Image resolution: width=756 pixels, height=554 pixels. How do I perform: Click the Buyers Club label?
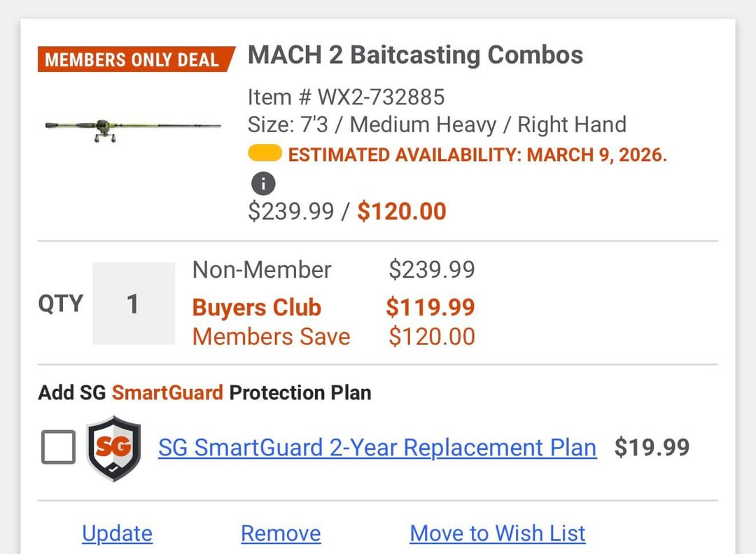256,308
